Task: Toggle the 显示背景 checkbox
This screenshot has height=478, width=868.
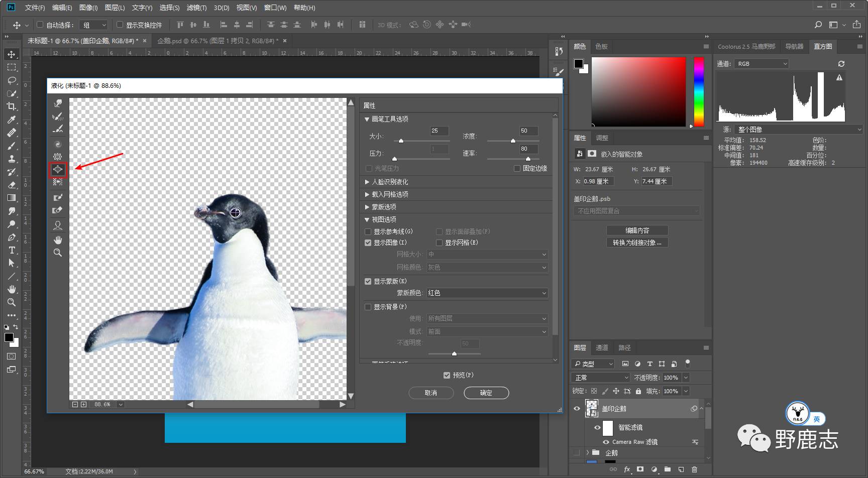Action: [368, 307]
